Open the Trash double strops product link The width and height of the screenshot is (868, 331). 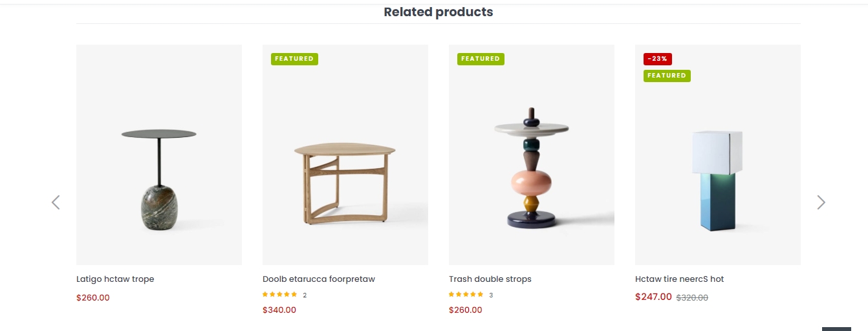pos(490,279)
